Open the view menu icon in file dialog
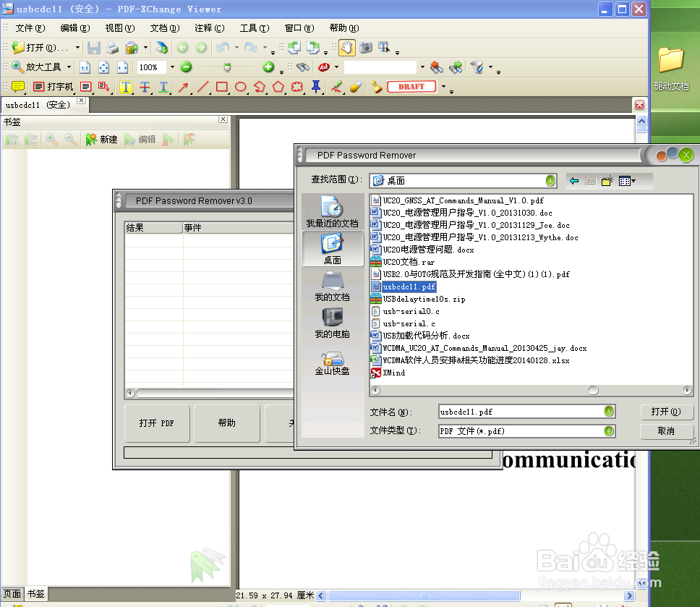 (627, 181)
